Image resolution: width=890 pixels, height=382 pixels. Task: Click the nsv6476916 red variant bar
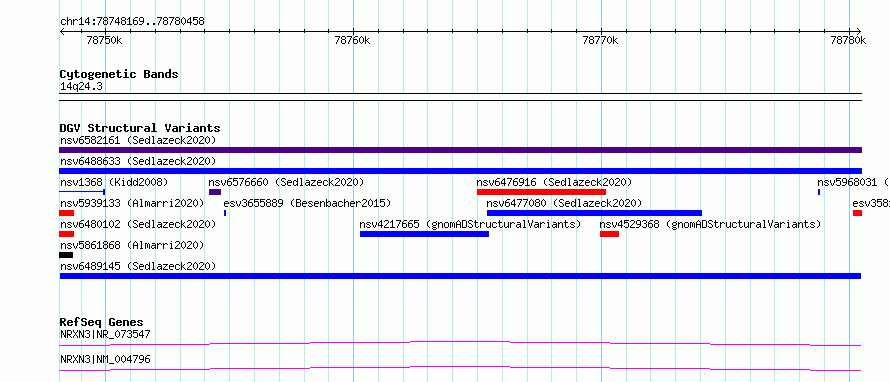point(541,192)
